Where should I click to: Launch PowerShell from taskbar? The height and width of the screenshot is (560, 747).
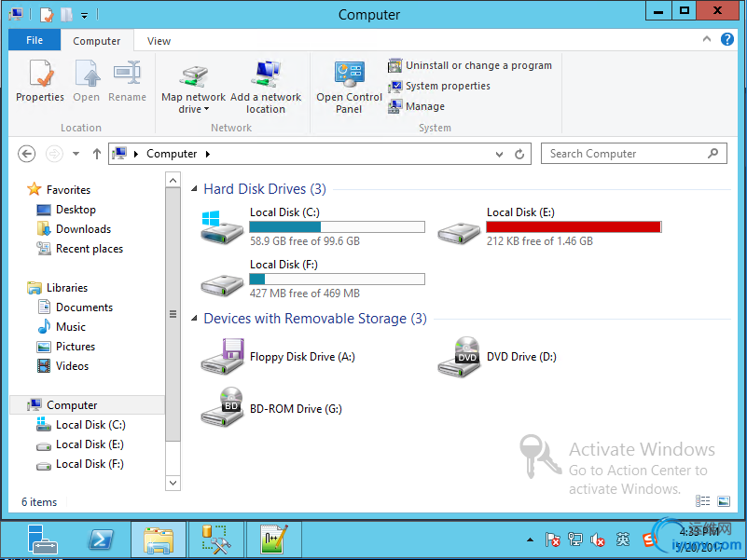pyautogui.click(x=101, y=540)
